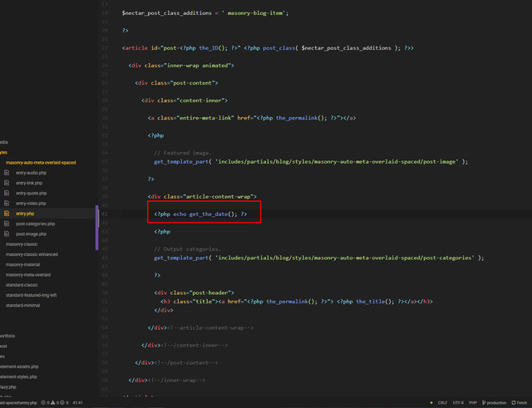Click the highlighted file icon beside entry.php
This screenshot has width=532, height=408.
[7, 214]
